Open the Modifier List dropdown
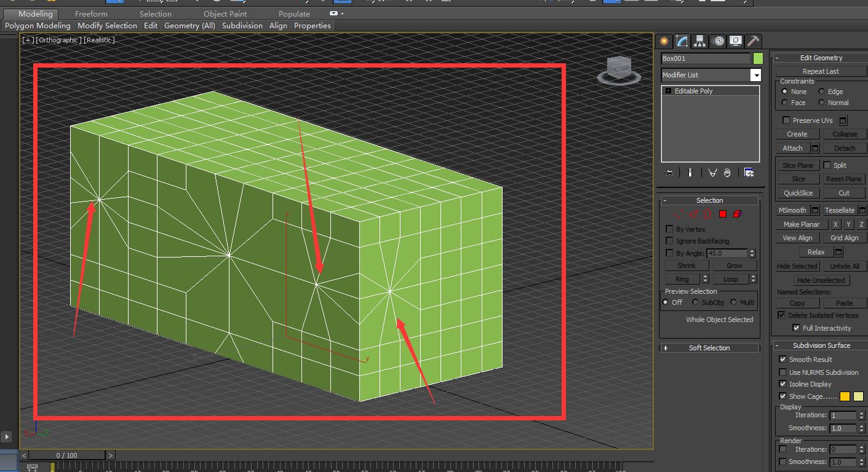This screenshot has height=472, width=868. (x=755, y=75)
